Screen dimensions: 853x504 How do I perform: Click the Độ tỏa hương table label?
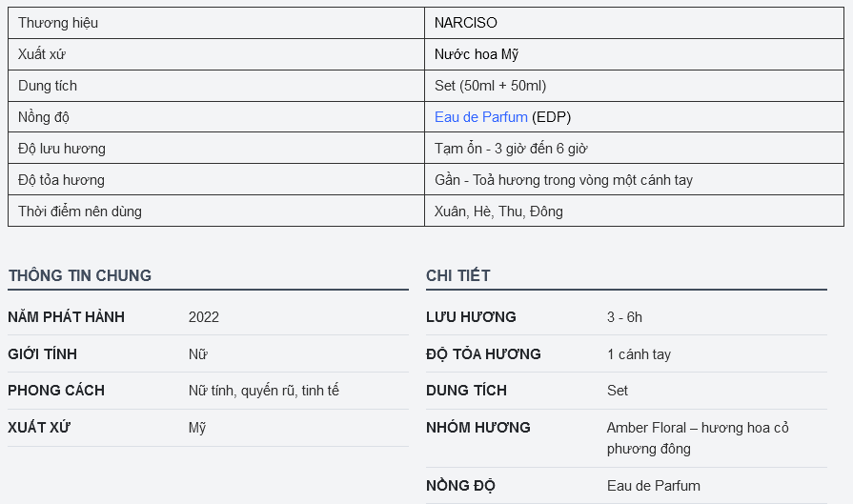click(x=61, y=180)
